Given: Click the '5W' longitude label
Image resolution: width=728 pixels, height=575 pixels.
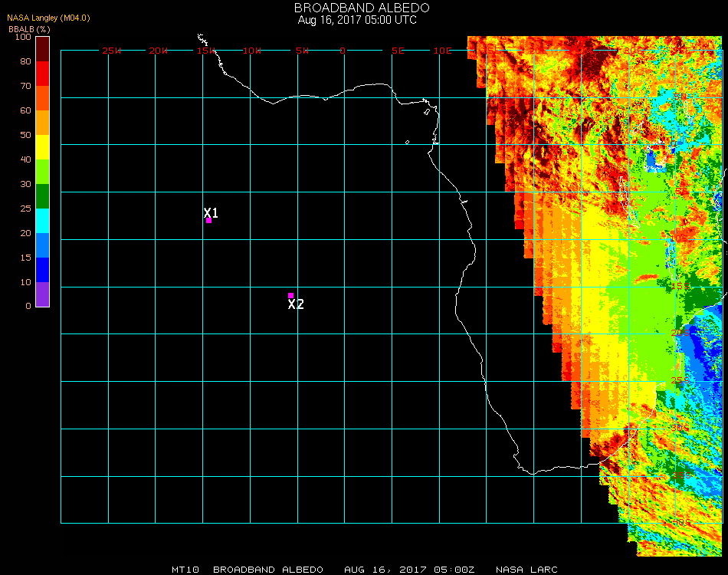Looking at the screenshot, I should coord(302,51).
